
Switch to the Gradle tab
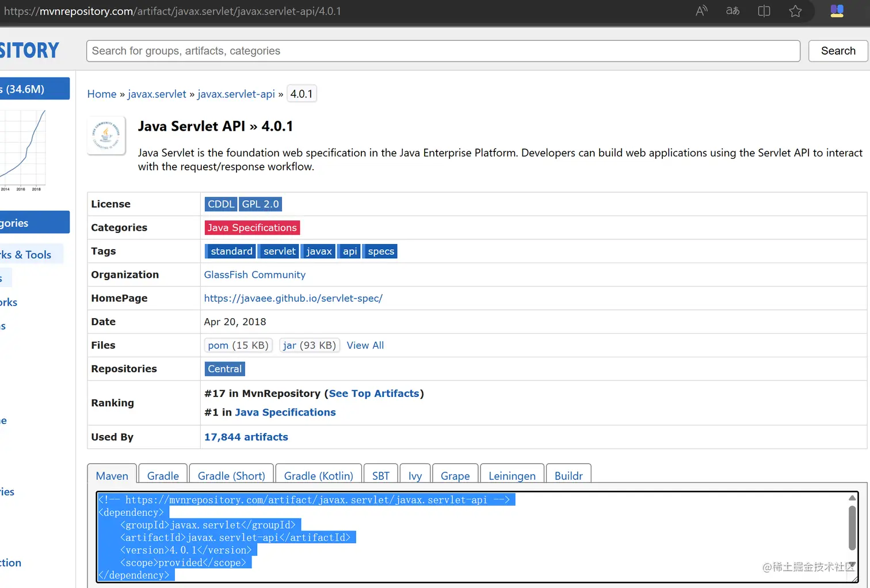[x=163, y=476]
